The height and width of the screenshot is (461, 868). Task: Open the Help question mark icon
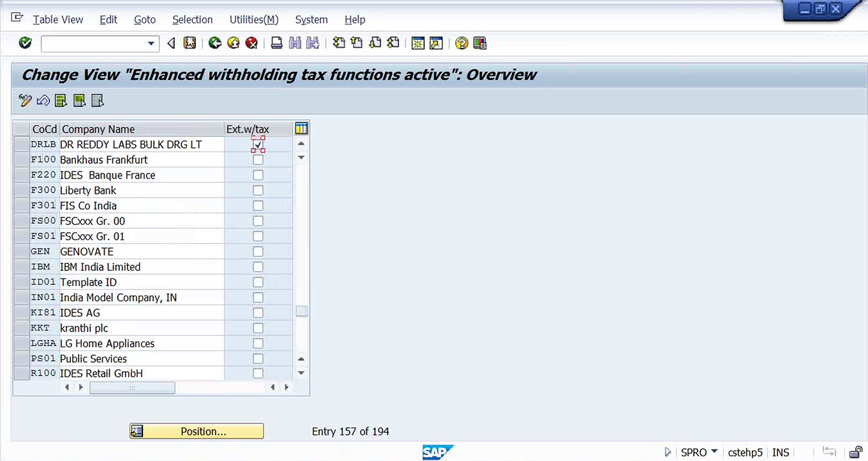point(461,43)
